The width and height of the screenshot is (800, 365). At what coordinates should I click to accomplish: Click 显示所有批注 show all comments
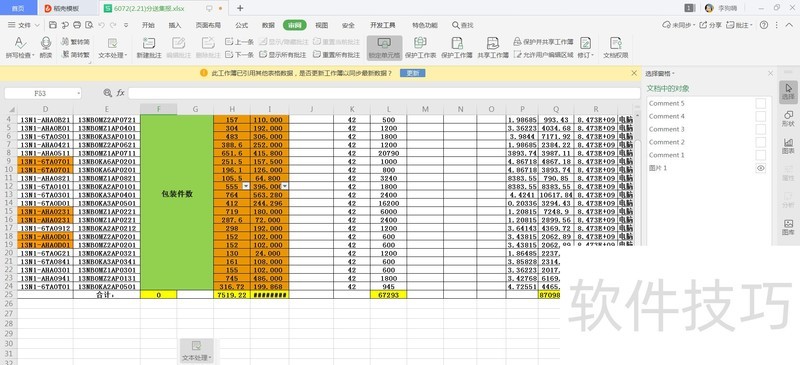click(x=283, y=55)
